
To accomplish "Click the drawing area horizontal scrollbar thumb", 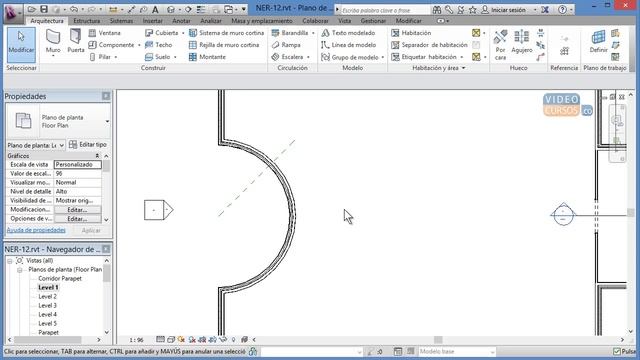I will (x=438, y=340).
